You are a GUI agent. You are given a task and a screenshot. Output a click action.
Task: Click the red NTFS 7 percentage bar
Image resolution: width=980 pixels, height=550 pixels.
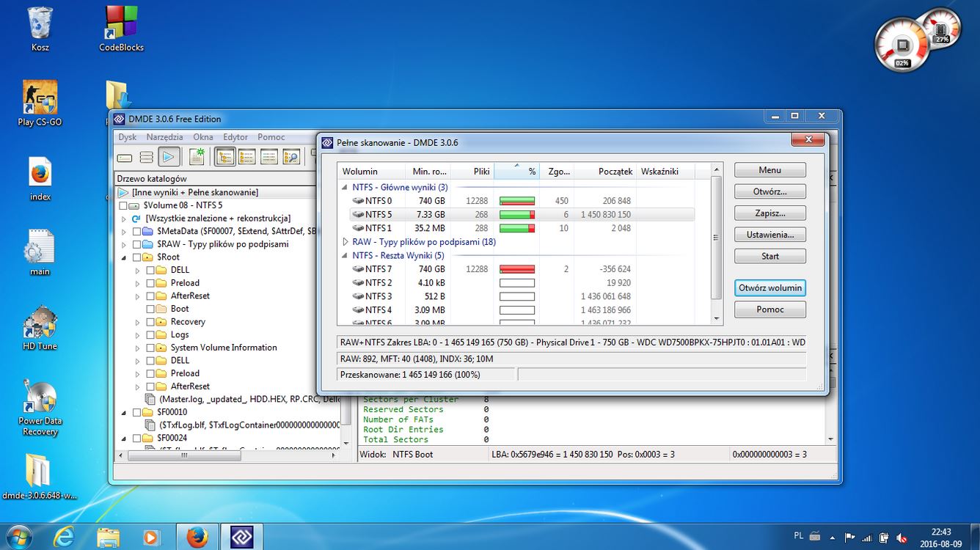(517, 269)
